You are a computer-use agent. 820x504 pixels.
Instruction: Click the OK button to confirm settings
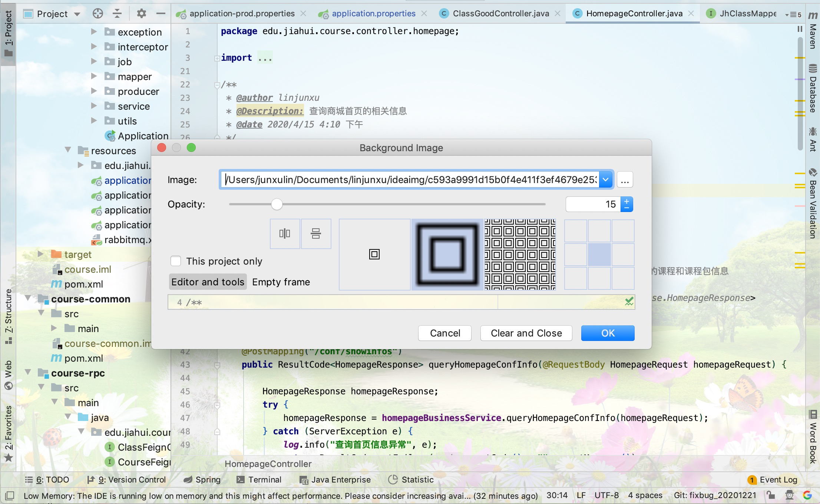click(607, 333)
